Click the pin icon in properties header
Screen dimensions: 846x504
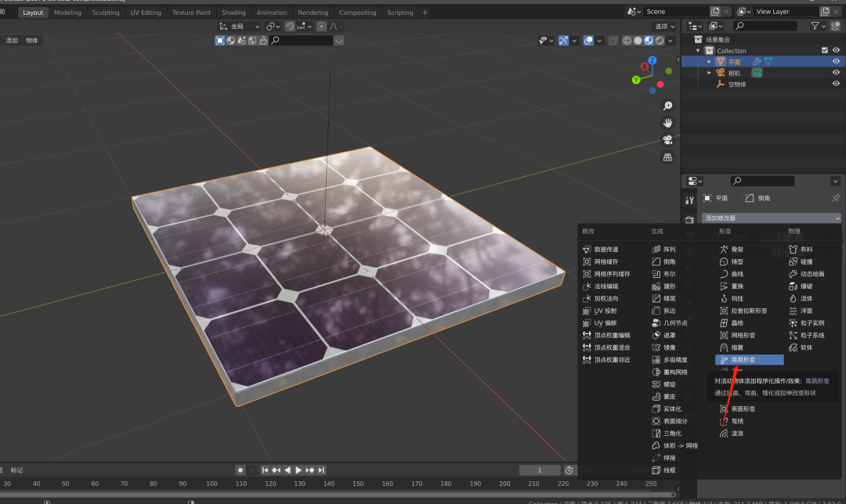tap(836, 198)
